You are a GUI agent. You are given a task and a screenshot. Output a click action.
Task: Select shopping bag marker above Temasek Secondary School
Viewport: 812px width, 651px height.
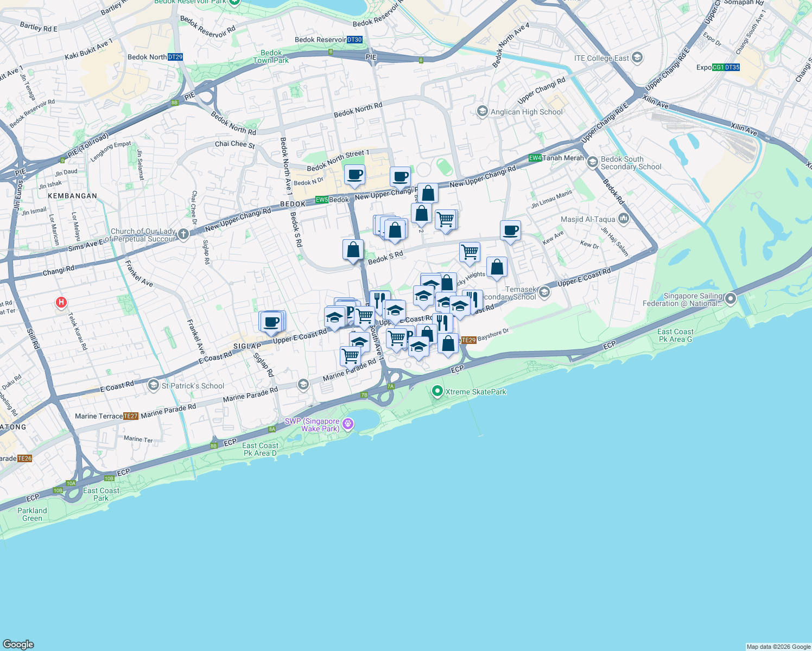point(497,268)
